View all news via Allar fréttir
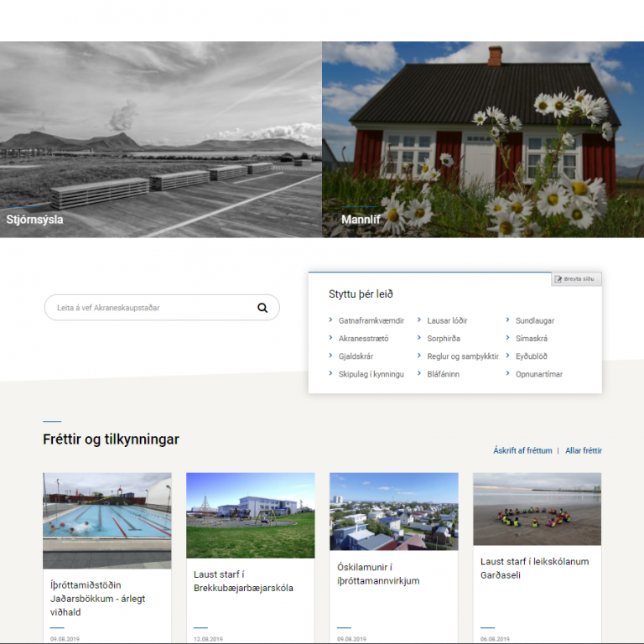This screenshot has height=644, width=644. (583, 450)
